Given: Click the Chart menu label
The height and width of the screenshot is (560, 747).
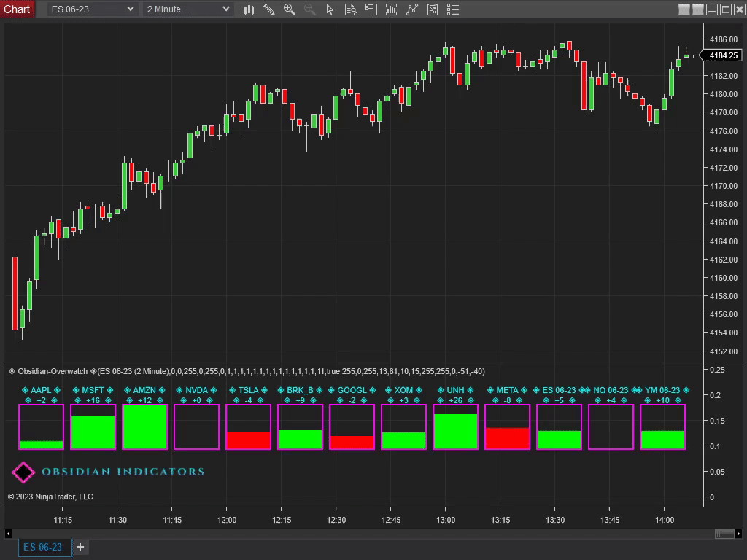Looking at the screenshot, I should click(x=18, y=9).
